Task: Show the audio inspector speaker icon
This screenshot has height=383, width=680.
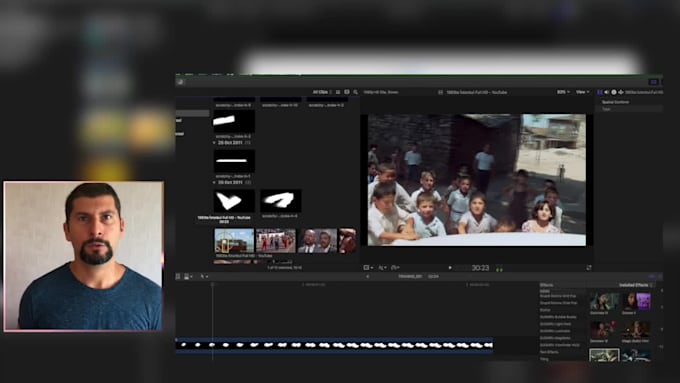Action: click(x=607, y=92)
